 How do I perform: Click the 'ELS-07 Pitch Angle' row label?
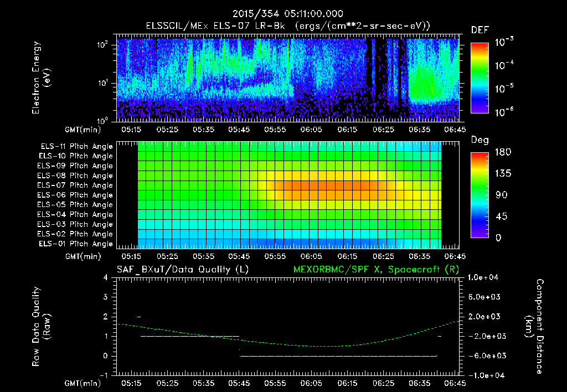tap(75, 185)
